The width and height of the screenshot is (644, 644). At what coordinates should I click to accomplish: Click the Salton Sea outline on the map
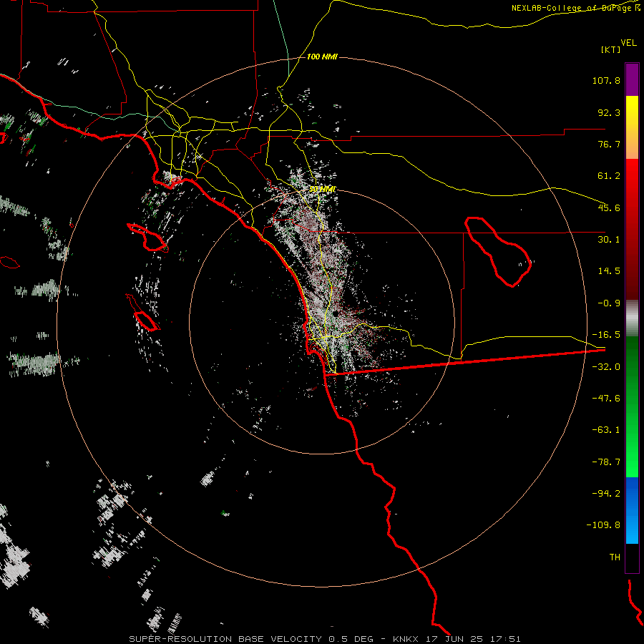pyautogui.click(x=498, y=252)
